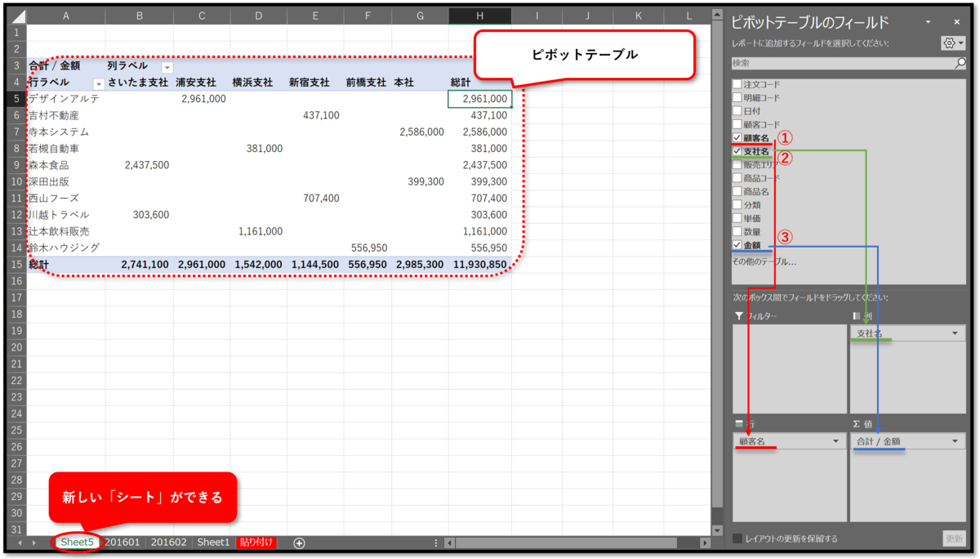Viewport: 980px width, 559px height.
Task: Click the 行 rows area icon
Action: 739,423
